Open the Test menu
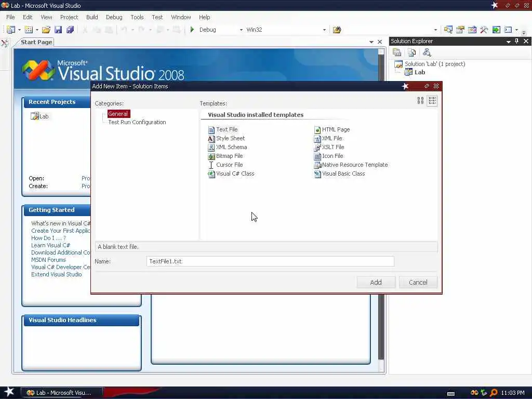532x399 pixels. click(x=157, y=17)
